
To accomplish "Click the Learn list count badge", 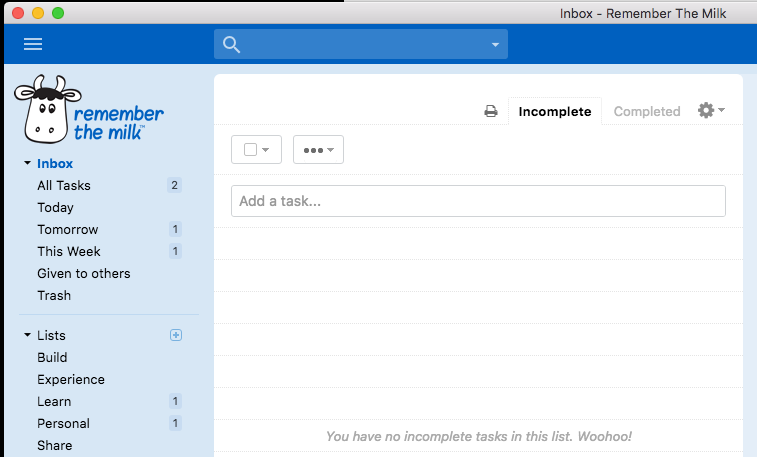I will (175, 402).
